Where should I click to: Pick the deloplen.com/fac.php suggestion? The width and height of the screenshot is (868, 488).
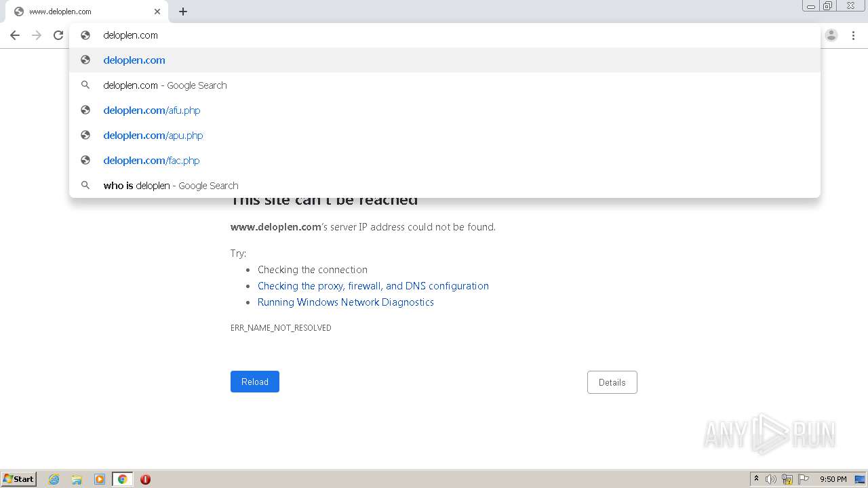click(x=445, y=160)
